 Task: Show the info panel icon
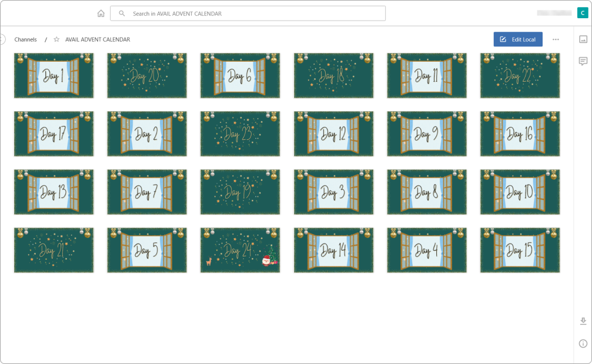click(583, 343)
